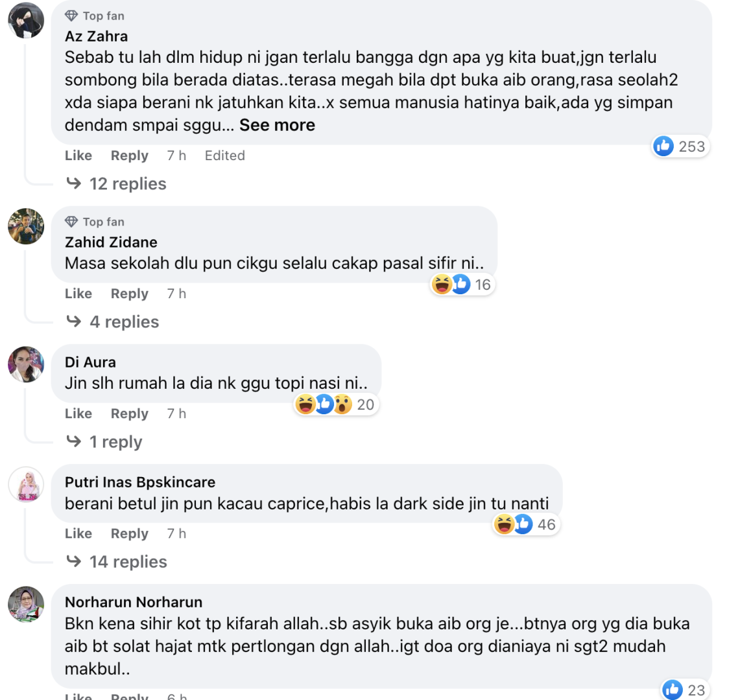Expand the 4 replies under Zahid Zidane's comment
Image resolution: width=740 pixels, height=700 pixels.
tap(124, 321)
